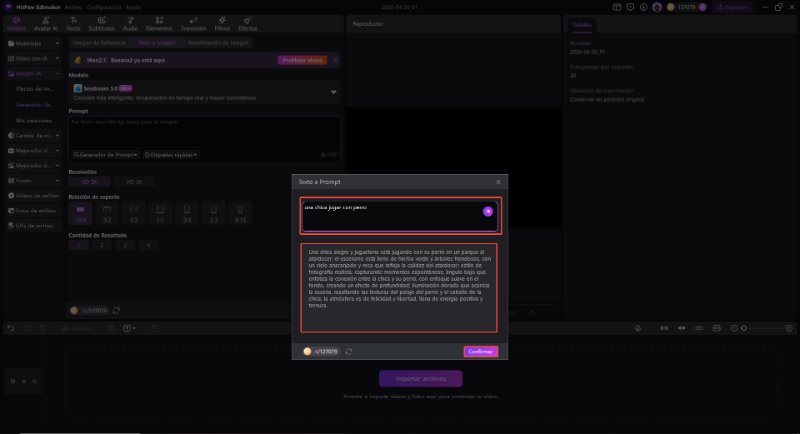Expand the Seedream 5.0 model dropdown

pyautogui.click(x=333, y=91)
